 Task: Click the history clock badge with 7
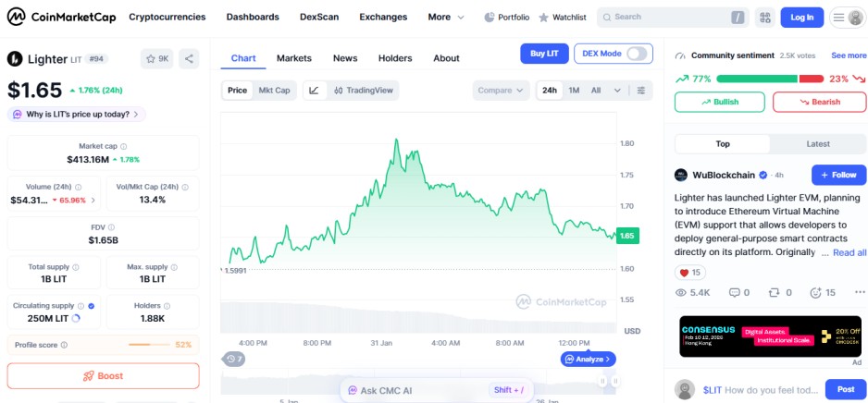[x=233, y=359]
